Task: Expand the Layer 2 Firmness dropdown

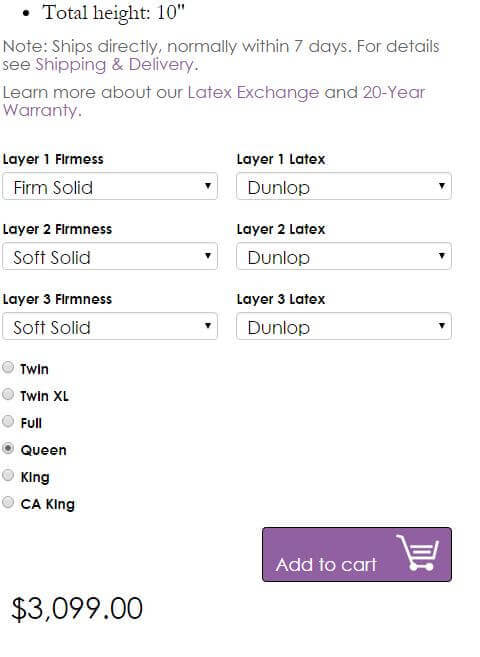Action: pos(110,256)
